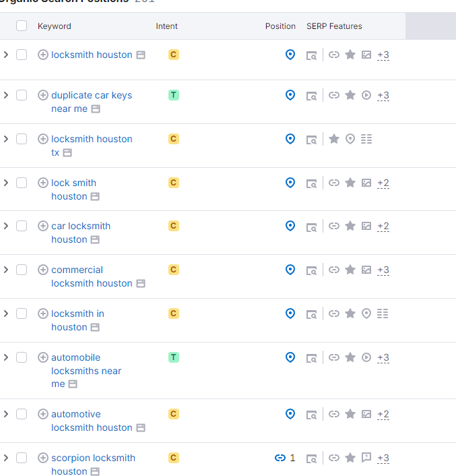Open the 'duplicate car keys near me' keyword link
456x476 pixels.
tap(92, 102)
